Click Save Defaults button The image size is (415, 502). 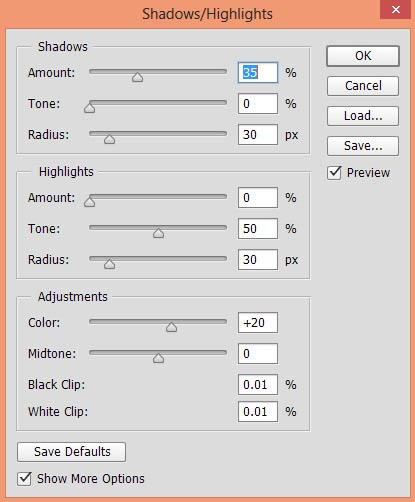(x=72, y=452)
